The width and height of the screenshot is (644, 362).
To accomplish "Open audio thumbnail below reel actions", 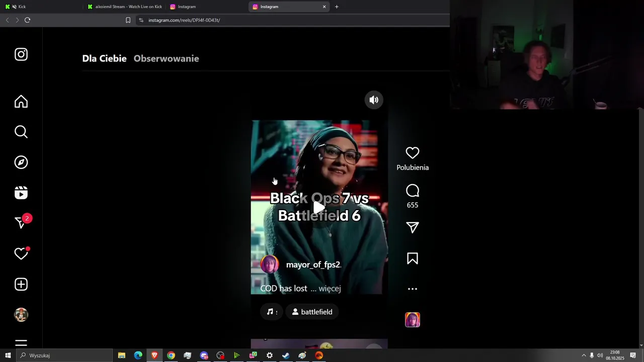I will point(413,320).
